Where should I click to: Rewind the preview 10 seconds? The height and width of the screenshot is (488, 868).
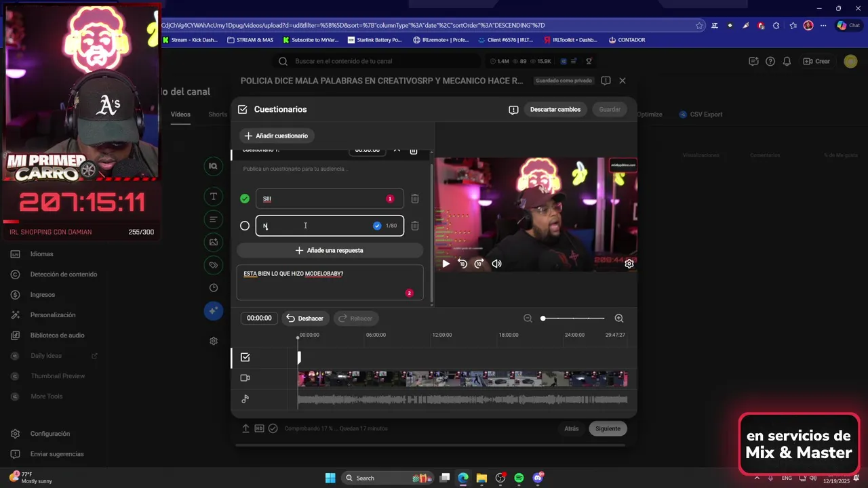[462, 264]
